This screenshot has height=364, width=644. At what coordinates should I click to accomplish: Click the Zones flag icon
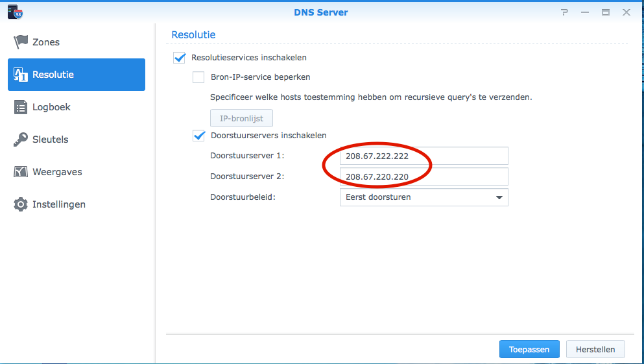coord(21,42)
